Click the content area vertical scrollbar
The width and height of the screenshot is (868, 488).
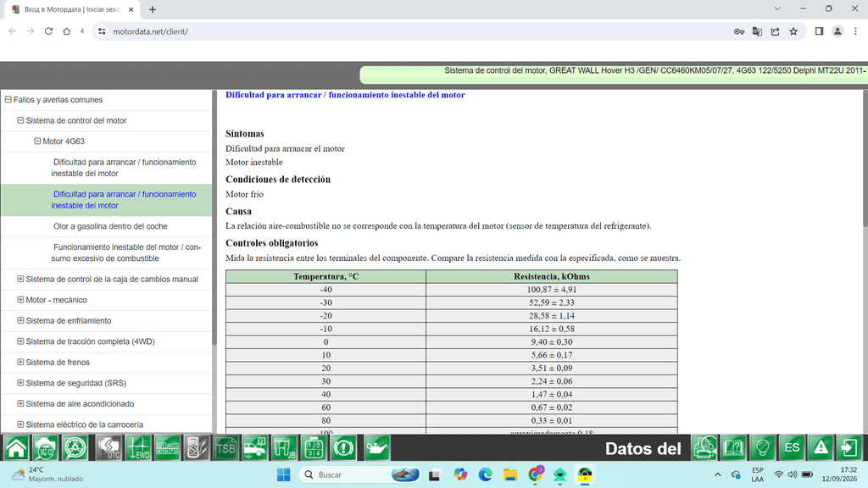(x=865, y=158)
